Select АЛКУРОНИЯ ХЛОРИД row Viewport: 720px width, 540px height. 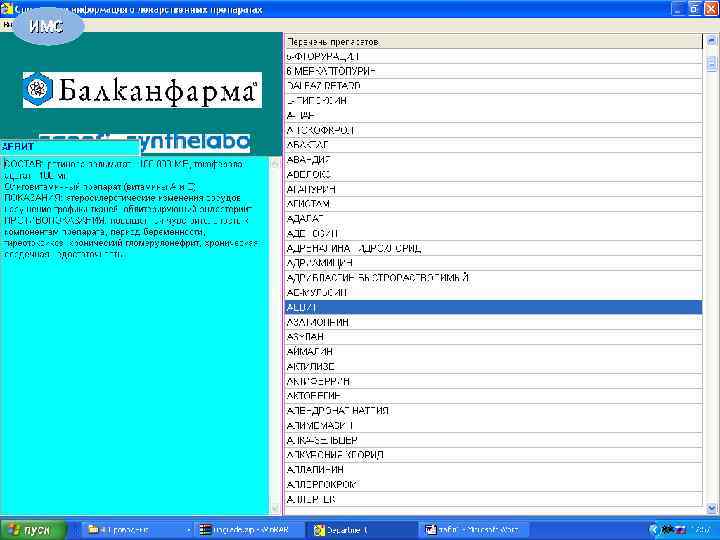493,455
